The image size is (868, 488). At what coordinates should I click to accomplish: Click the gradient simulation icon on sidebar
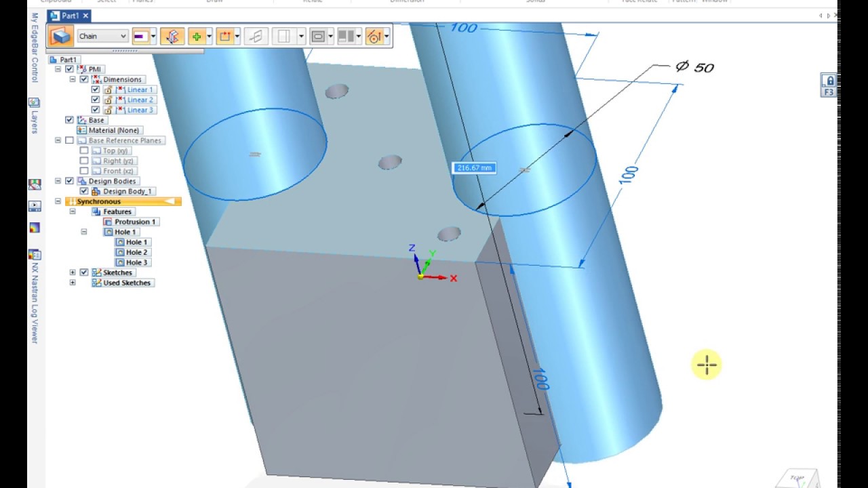pyautogui.click(x=35, y=228)
